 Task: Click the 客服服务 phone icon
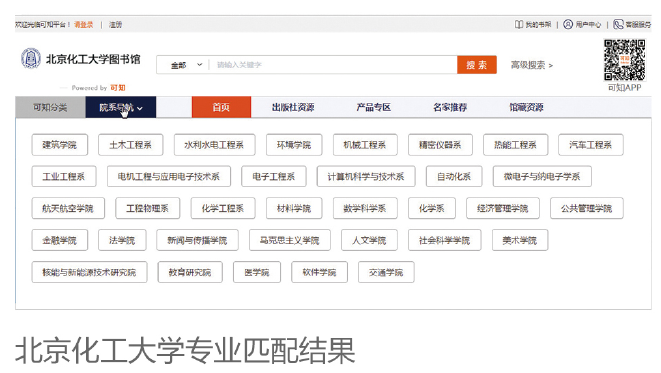tap(618, 24)
